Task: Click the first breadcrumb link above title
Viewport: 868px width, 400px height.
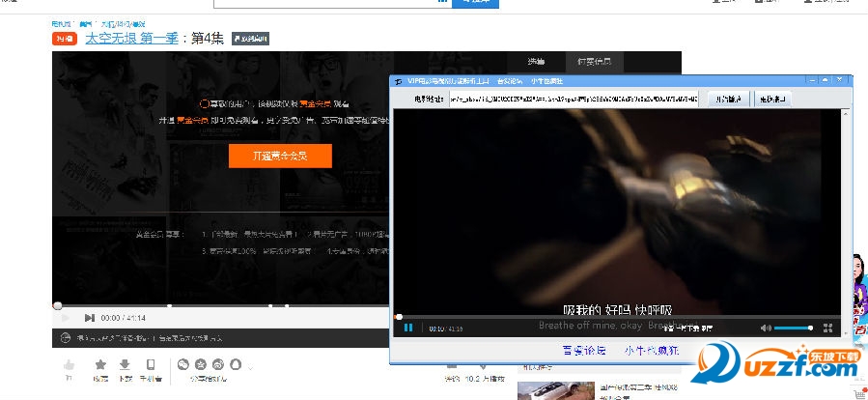Action: (x=62, y=24)
